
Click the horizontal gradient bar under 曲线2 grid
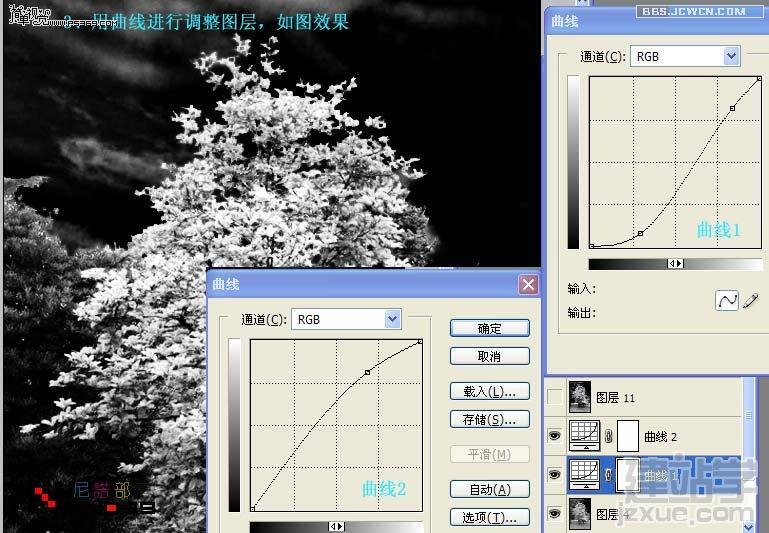336,527
